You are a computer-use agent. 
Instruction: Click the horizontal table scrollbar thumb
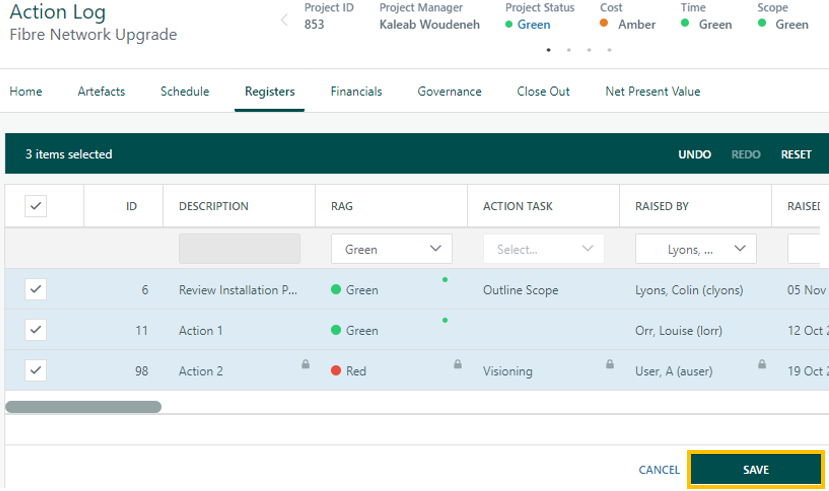coord(83,406)
